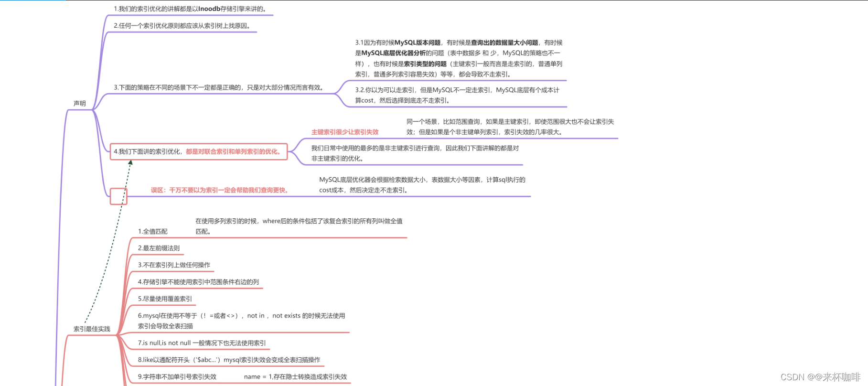Viewport: 868px width, 386px height.
Task: Select node 3.不在索引列上做任何操作
Action: (x=174, y=265)
